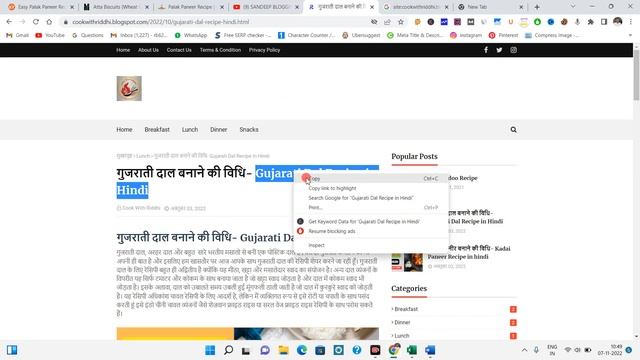Open taskbar clock and date
The height and width of the screenshot is (360, 640).
pos(610,350)
